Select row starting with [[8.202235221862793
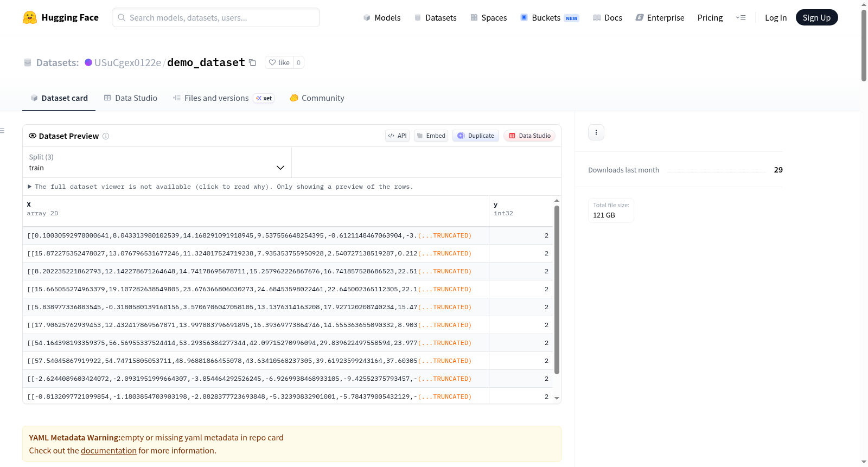 click(288, 271)
